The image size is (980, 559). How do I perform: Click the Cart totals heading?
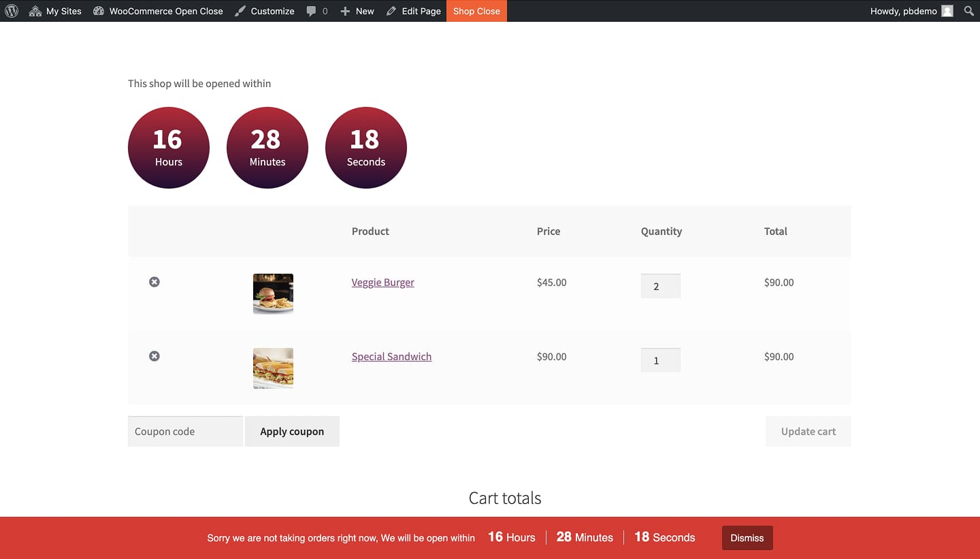pos(505,498)
